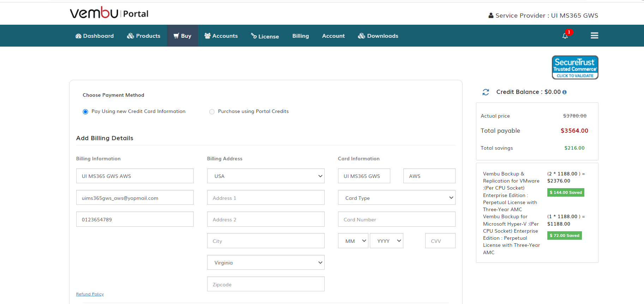This screenshot has height=304, width=644.
Task: Open the Account menu
Action: pos(333,36)
